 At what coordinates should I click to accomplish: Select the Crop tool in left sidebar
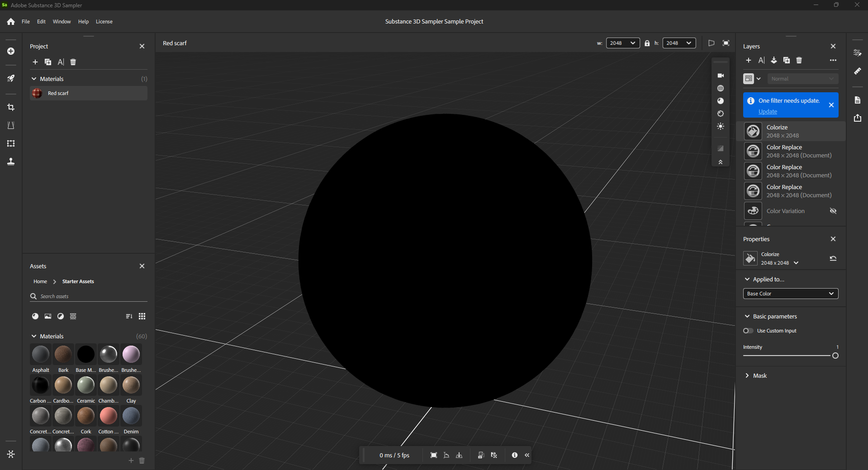[11, 107]
